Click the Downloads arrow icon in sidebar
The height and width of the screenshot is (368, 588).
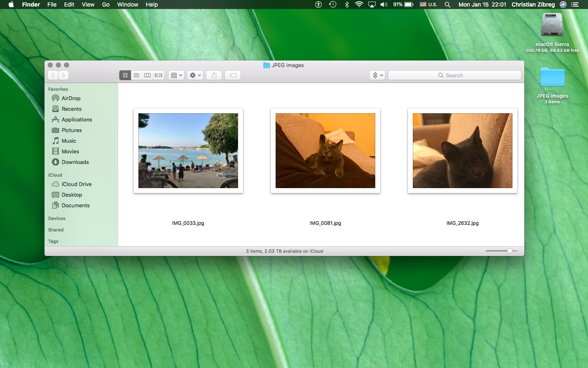click(56, 162)
